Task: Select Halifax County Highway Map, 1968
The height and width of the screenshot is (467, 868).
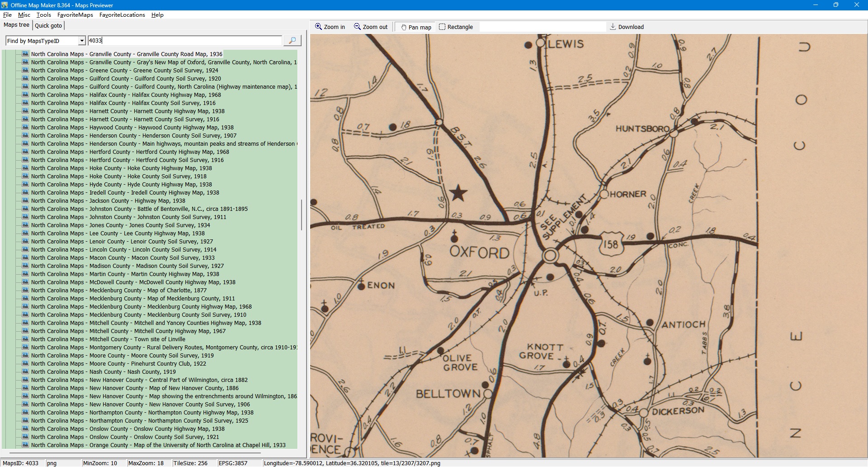Action: 126,95
